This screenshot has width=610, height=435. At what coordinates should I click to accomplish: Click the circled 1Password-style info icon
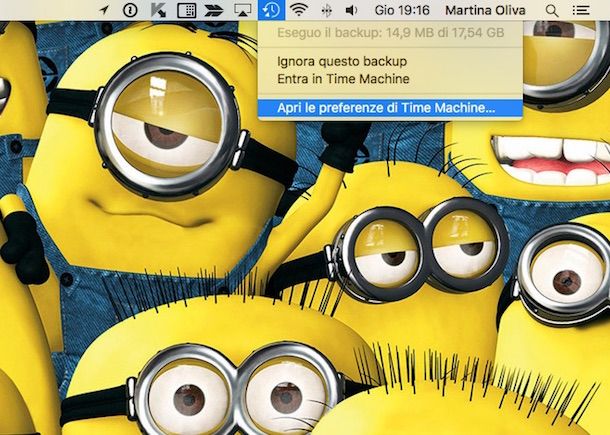[130, 10]
